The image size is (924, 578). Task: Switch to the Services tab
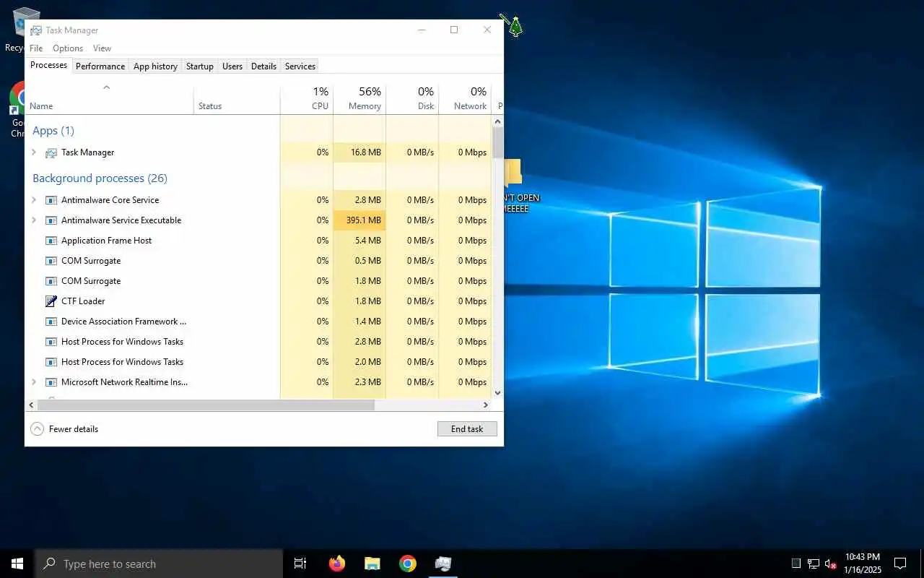(x=300, y=66)
